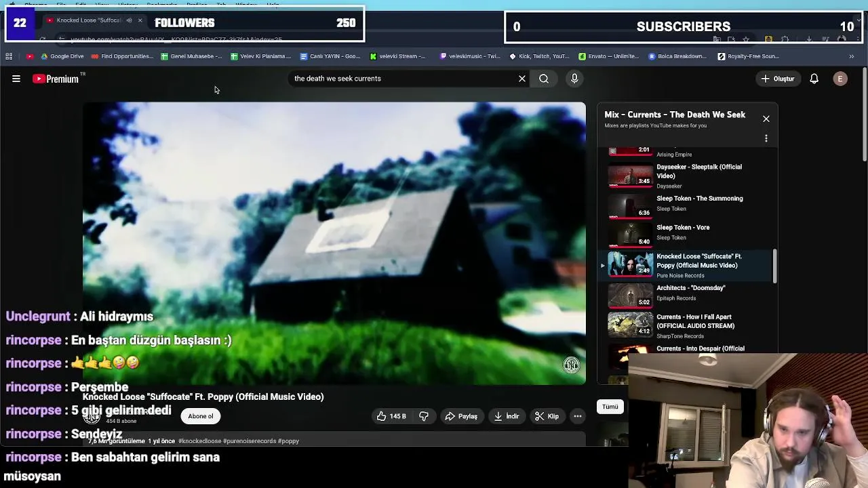868x488 pixels.
Task: Open Chrome apps grid in bookmarks bar
Action: tap(9, 56)
